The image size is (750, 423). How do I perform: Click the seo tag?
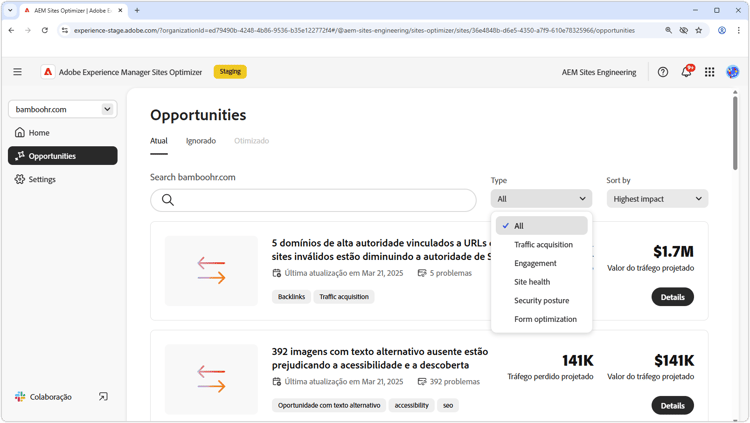tap(448, 405)
